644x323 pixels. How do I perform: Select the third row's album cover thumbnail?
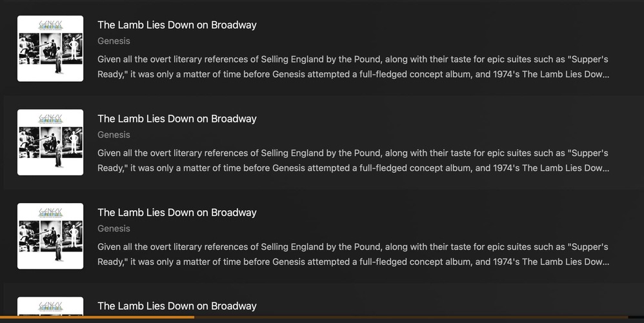tap(50, 236)
